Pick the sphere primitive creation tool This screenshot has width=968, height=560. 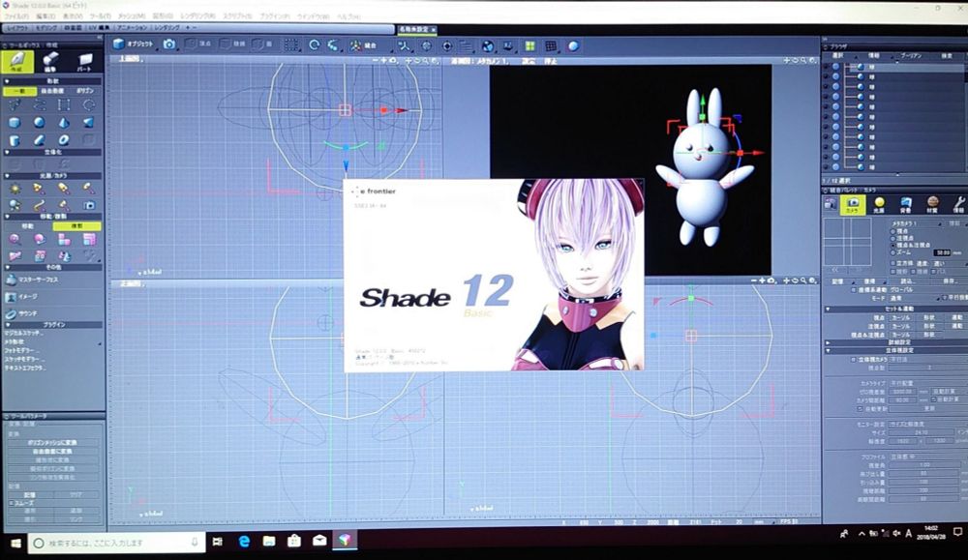click(39, 122)
